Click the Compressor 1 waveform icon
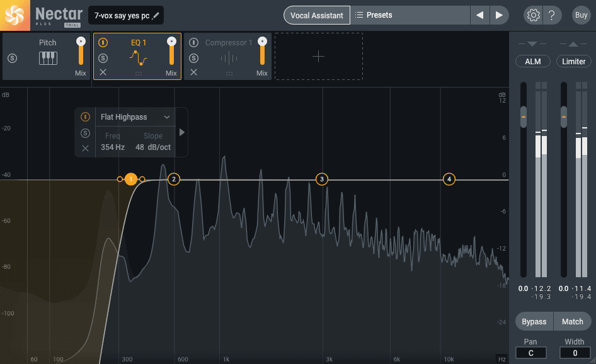The height and width of the screenshot is (364, 596). (229, 59)
